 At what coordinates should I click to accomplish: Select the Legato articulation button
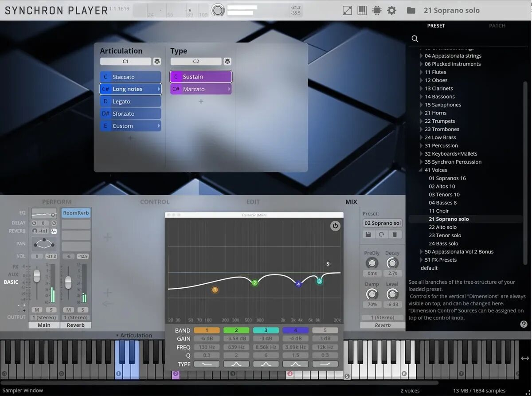130,102
